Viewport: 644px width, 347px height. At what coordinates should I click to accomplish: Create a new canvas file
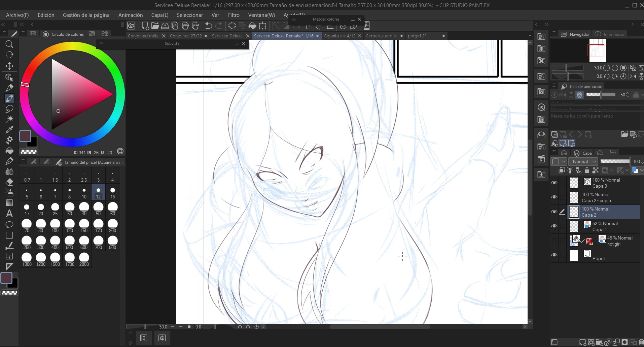pos(145,26)
